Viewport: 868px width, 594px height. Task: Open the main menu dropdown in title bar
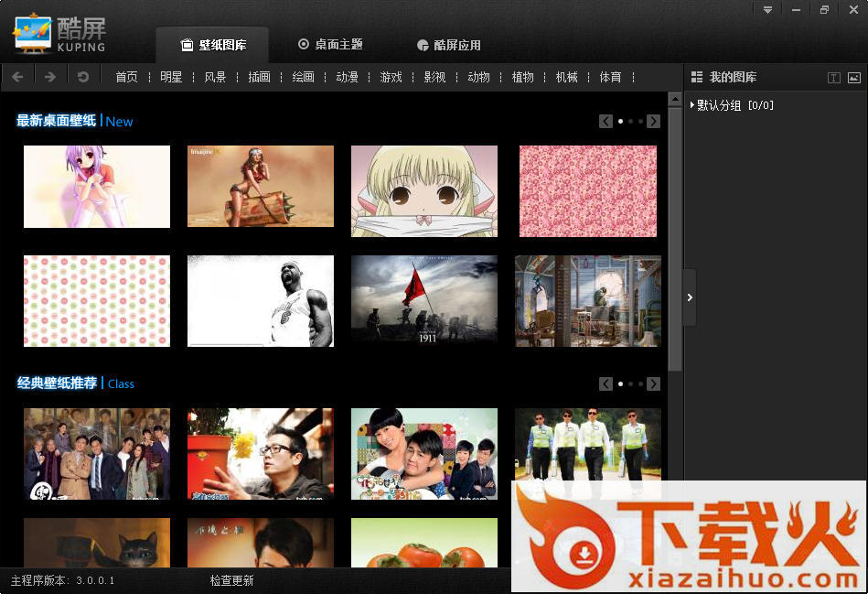[x=767, y=10]
